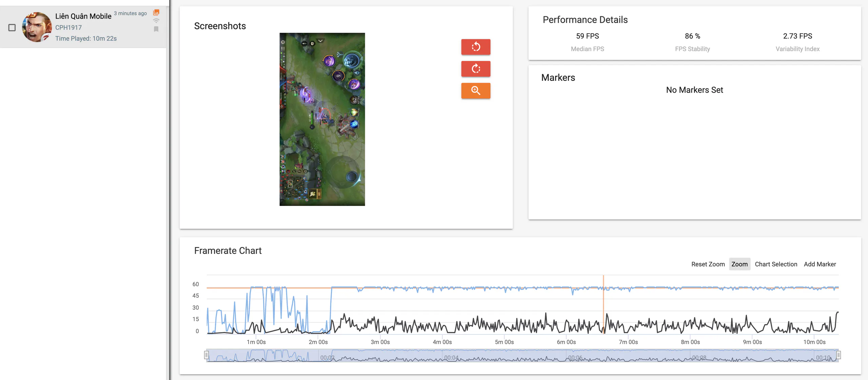
Task: Click the Time Played: 10m 22s text
Action: point(86,38)
